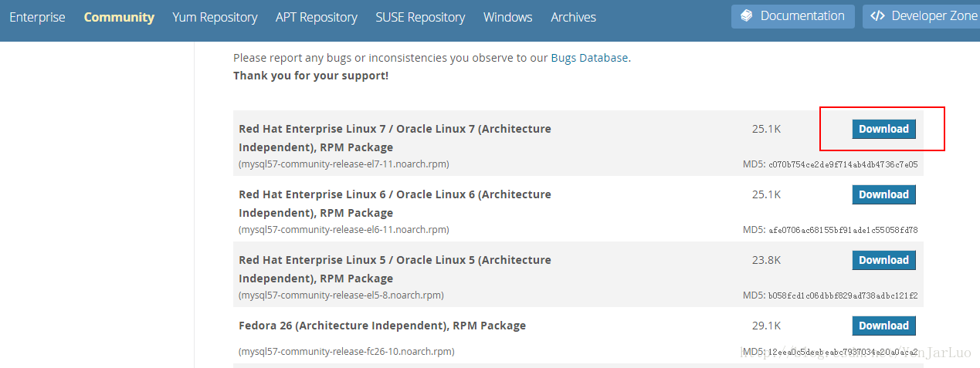The image size is (980, 368).
Task: Click the Documentation book icon
Action: click(746, 16)
